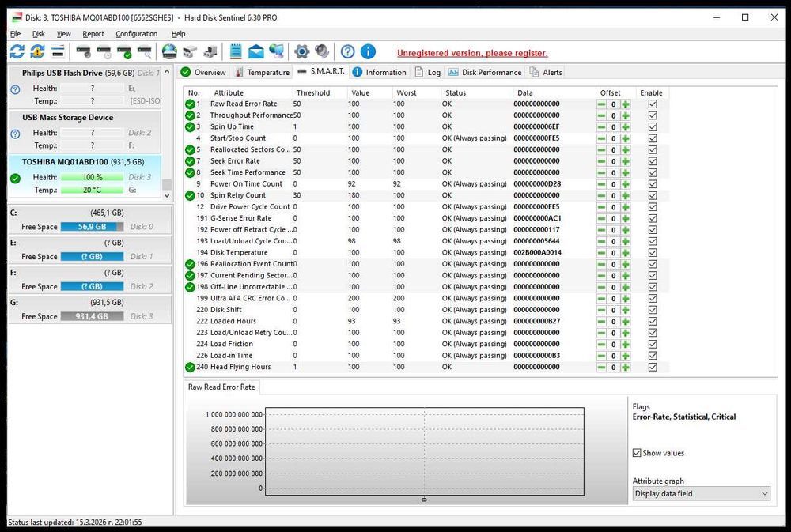The height and width of the screenshot is (532, 791).
Task: Increase offset for Seek Error Rate
Action: [x=626, y=161]
